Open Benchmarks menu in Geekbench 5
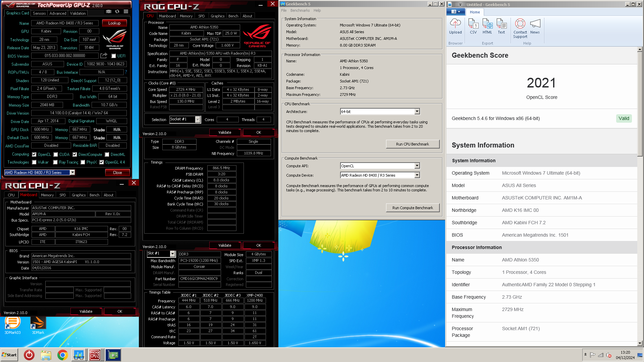644x362 pixels. (300, 11)
